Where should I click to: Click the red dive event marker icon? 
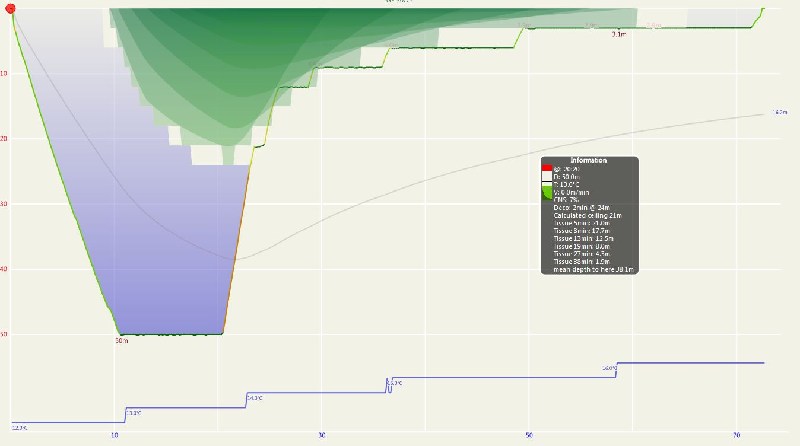(x=11, y=8)
